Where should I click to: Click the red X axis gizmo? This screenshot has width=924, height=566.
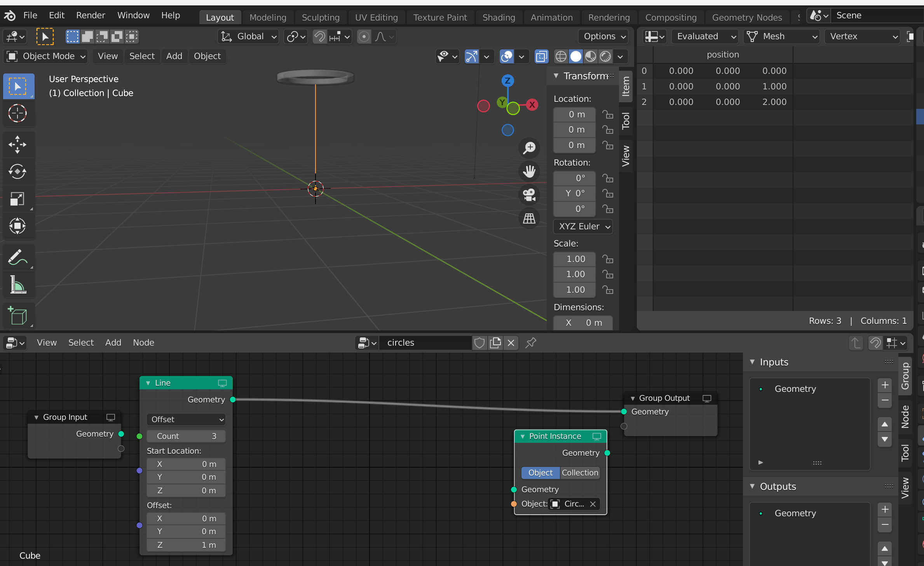point(532,104)
